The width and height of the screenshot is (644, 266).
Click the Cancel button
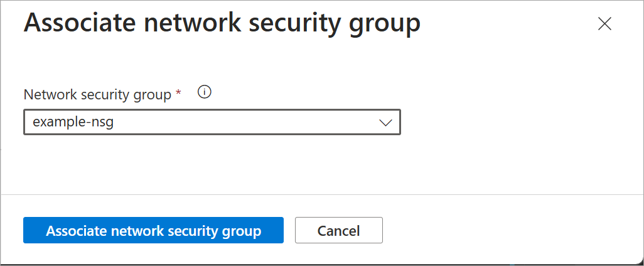[339, 230]
